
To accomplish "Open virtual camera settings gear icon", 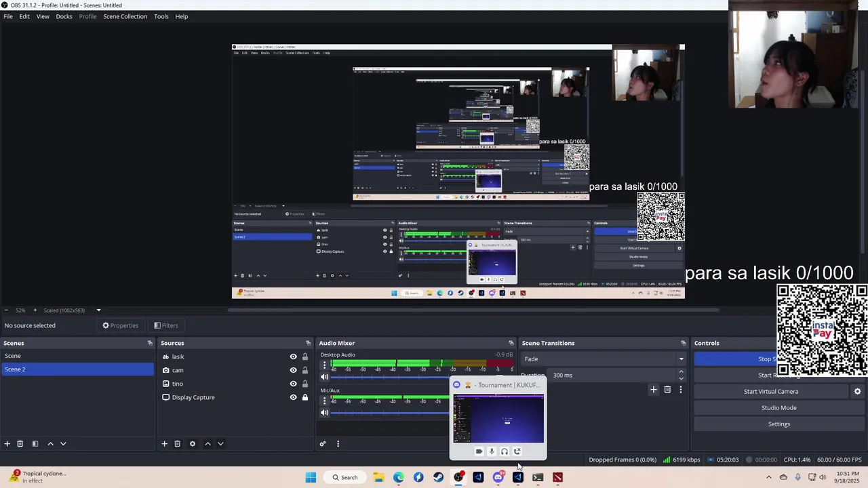I will [x=857, y=392].
